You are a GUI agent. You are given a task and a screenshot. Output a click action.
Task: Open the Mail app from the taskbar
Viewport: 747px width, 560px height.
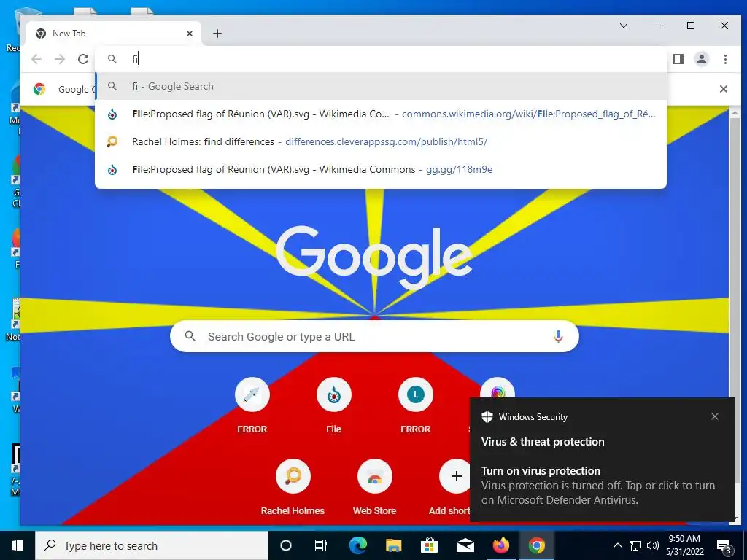click(465, 545)
